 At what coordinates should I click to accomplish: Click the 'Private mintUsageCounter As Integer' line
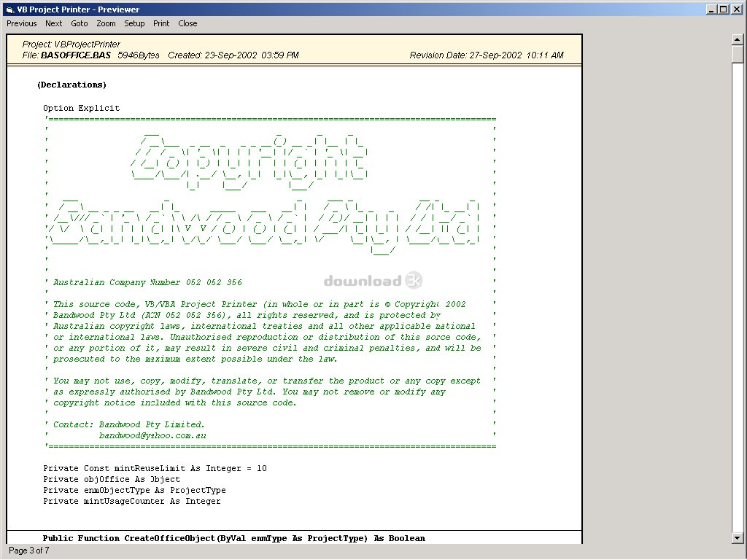(132, 502)
